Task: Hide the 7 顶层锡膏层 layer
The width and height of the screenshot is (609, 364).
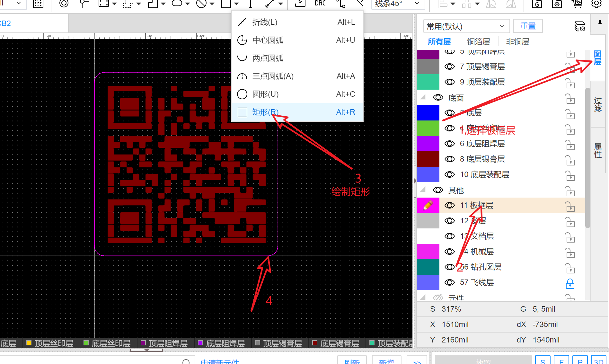Action: click(450, 67)
